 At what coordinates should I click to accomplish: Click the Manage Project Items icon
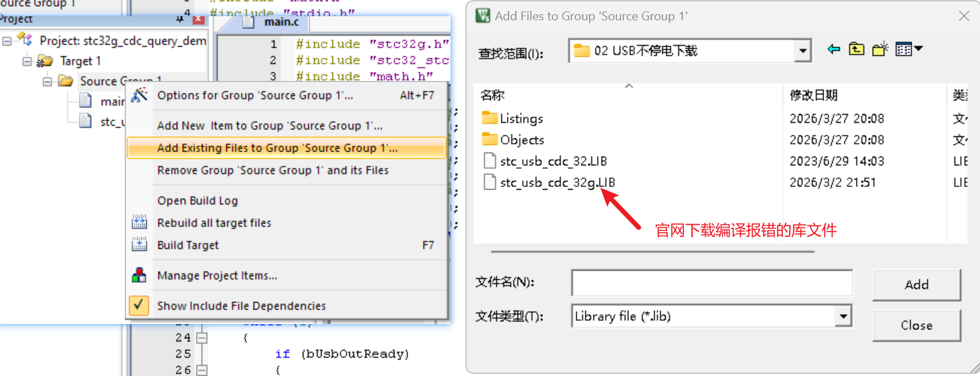(139, 275)
